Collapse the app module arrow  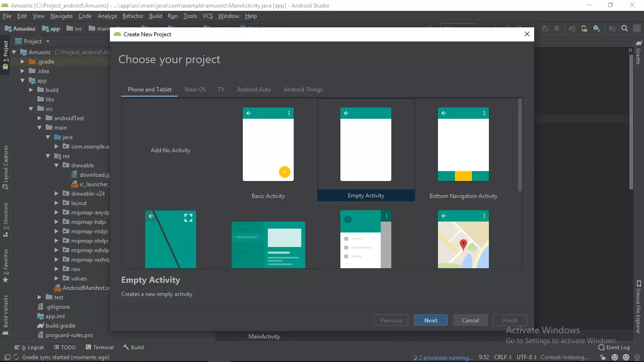[22, 81]
